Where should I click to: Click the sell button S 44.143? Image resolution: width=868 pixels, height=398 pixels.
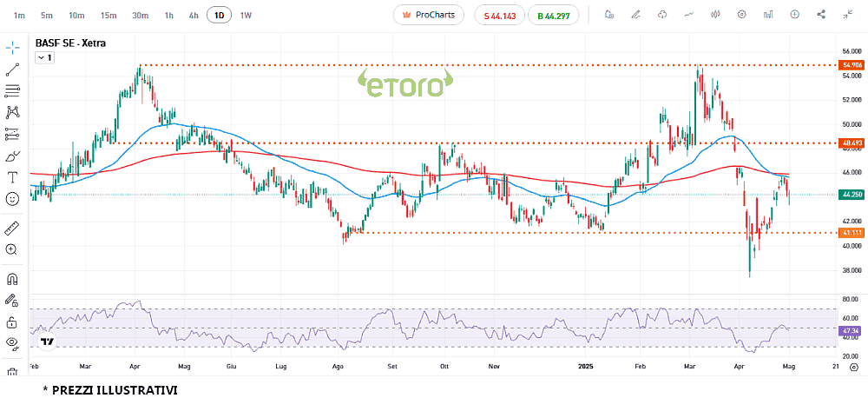(500, 16)
